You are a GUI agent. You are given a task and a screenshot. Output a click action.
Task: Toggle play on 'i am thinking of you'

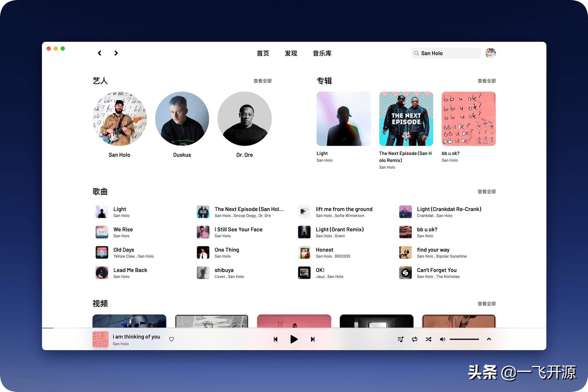point(294,339)
